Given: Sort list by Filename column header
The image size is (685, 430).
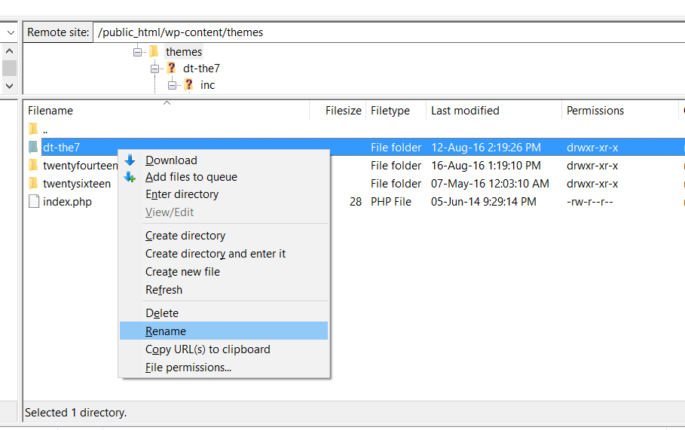Looking at the screenshot, I should click(50, 111).
